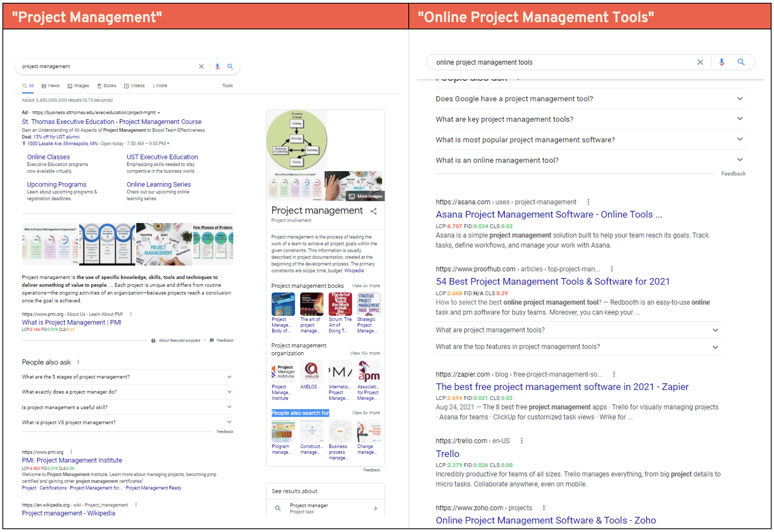This screenshot has height=532, width=774.
Task: Open 'Project management - Wikipedia' result
Action: tap(68, 513)
